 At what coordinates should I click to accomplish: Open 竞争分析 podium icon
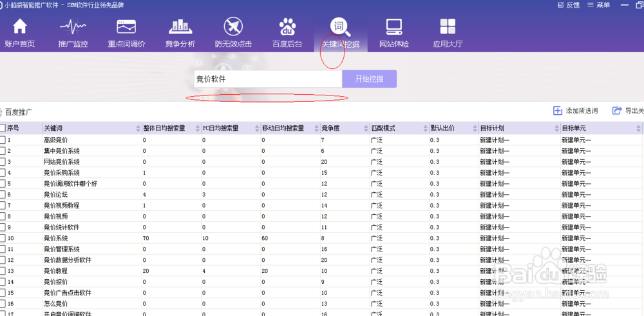pyautogui.click(x=180, y=26)
